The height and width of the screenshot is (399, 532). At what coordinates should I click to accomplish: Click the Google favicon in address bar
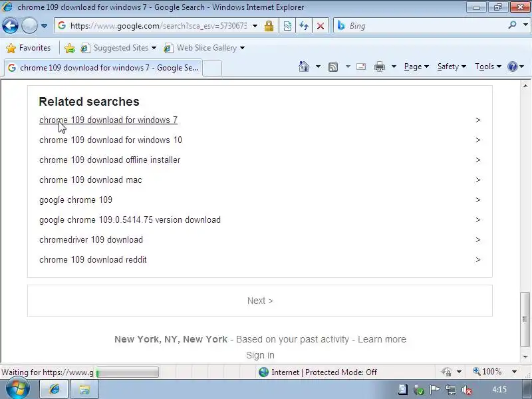(x=62, y=25)
